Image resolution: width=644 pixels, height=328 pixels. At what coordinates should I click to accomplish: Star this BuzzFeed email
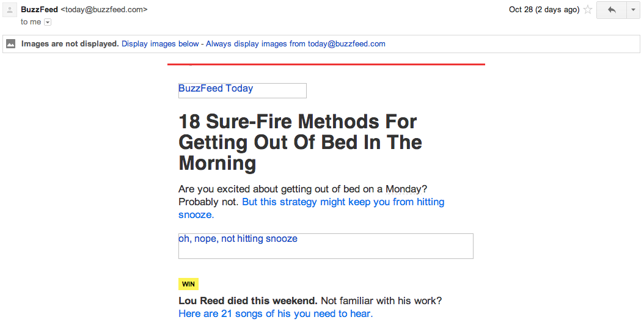(x=588, y=9)
